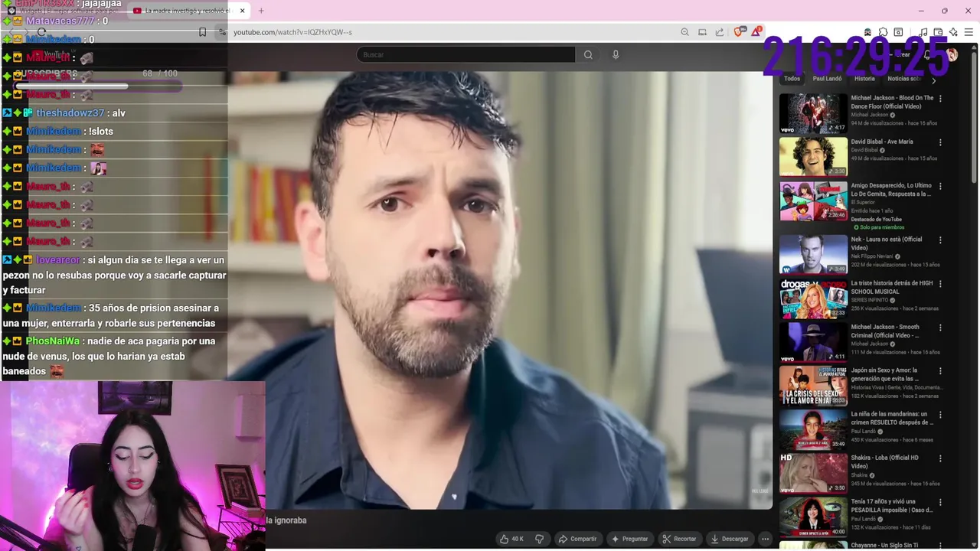Viewport: 980px width, 551px height.
Task: Open 'David Bisbal - Ave María' thumbnail
Action: [x=813, y=157]
